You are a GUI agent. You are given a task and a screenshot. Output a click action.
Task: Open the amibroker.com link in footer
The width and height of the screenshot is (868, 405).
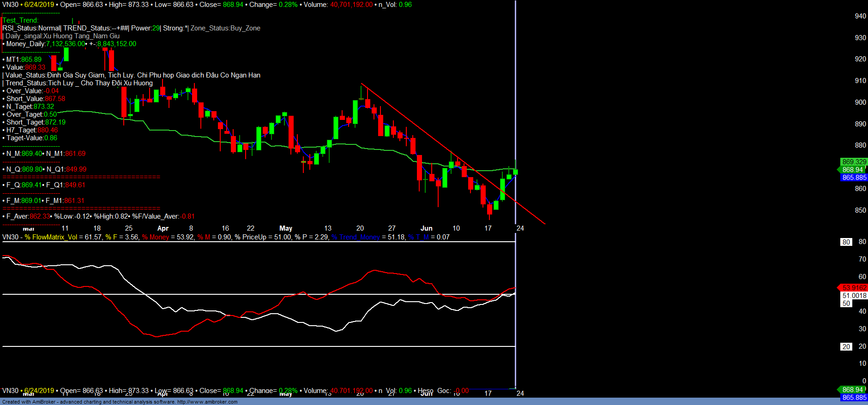pos(207,402)
